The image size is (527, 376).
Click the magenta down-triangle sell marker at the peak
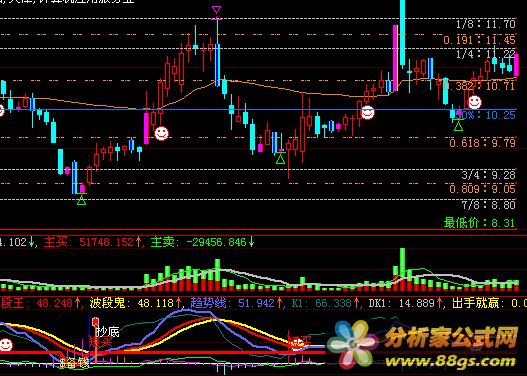(x=216, y=10)
